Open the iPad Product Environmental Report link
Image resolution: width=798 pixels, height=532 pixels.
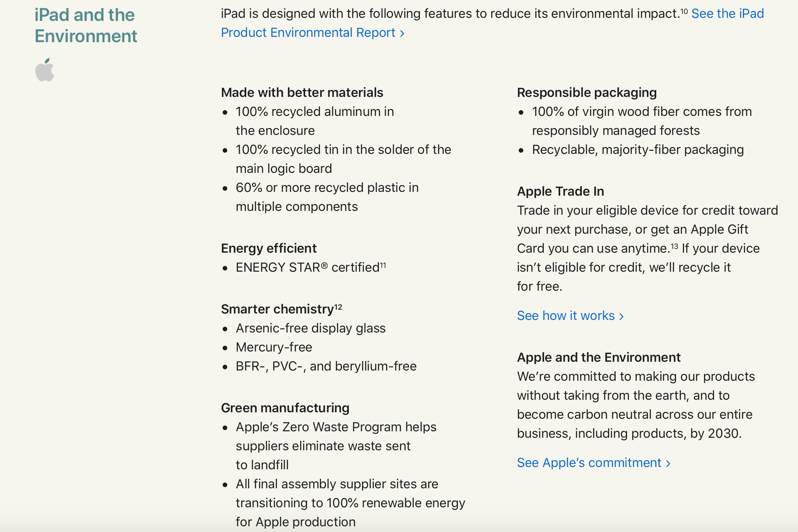(308, 33)
